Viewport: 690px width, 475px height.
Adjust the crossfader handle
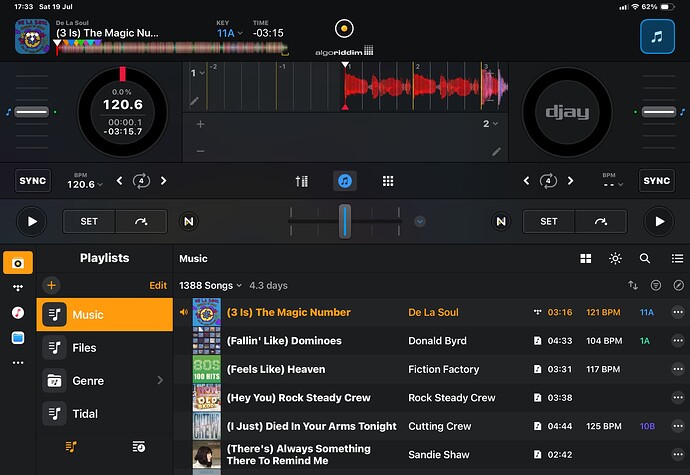[x=345, y=221]
